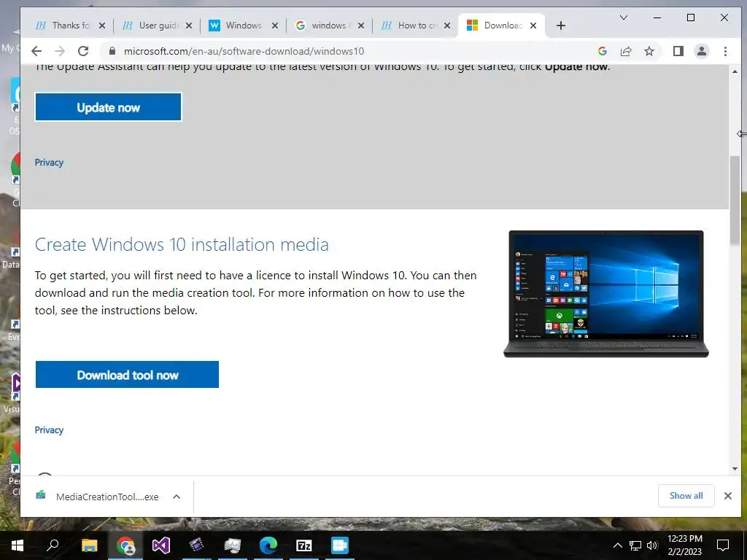Image resolution: width=747 pixels, height=560 pixels.
Task: Click the forward navigation arrow
Action: coord(60,52)
